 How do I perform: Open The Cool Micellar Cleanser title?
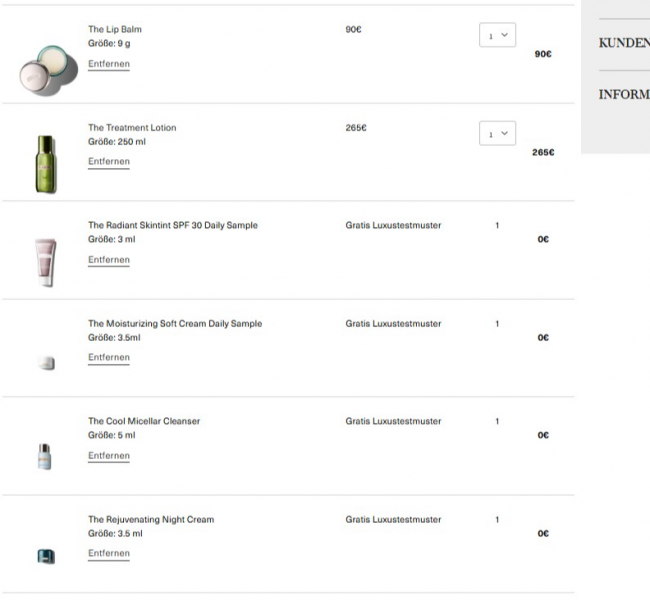coord(144,422)
